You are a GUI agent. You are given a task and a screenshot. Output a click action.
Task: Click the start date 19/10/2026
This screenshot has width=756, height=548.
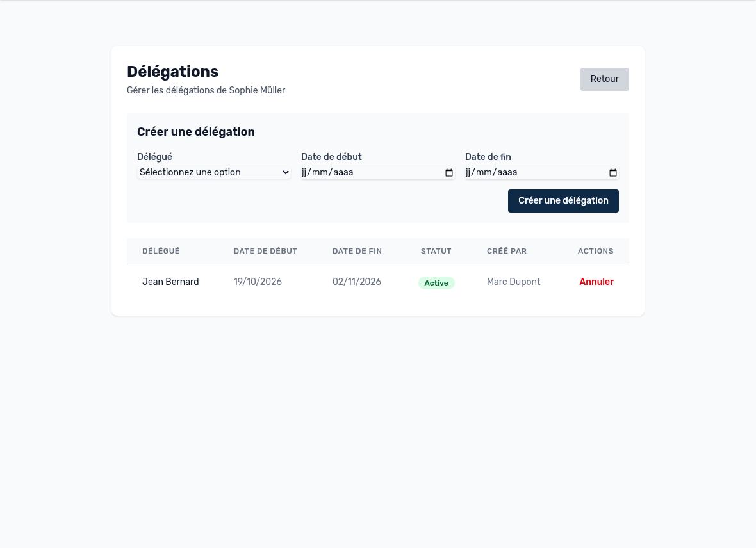[258, 282]
